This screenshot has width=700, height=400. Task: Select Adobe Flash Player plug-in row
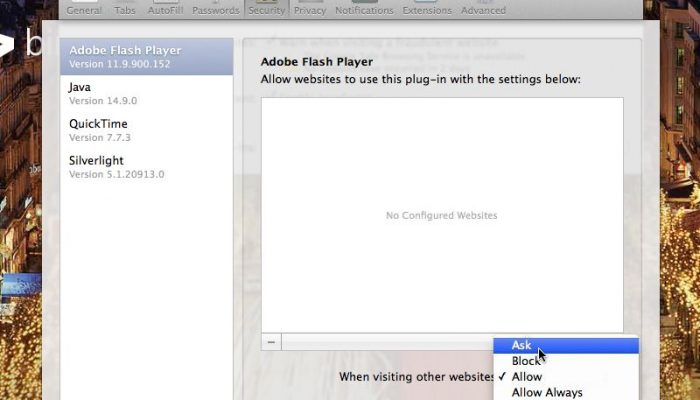(146, 56)
